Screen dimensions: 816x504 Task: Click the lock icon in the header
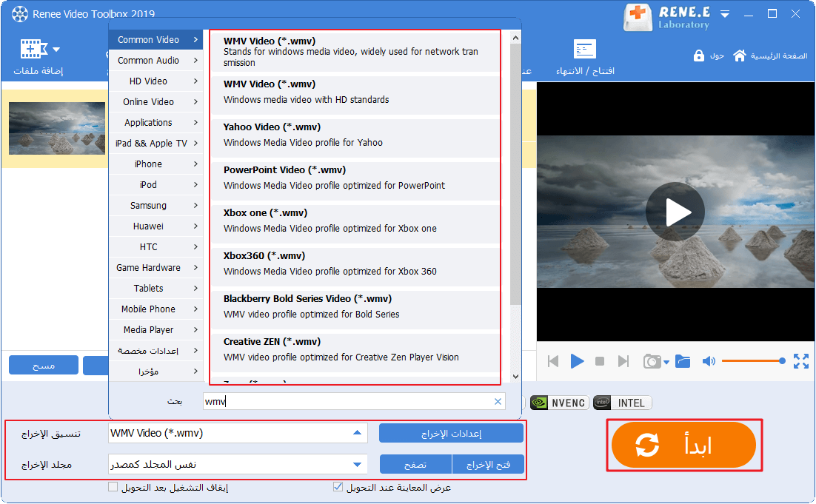[698, 56]
